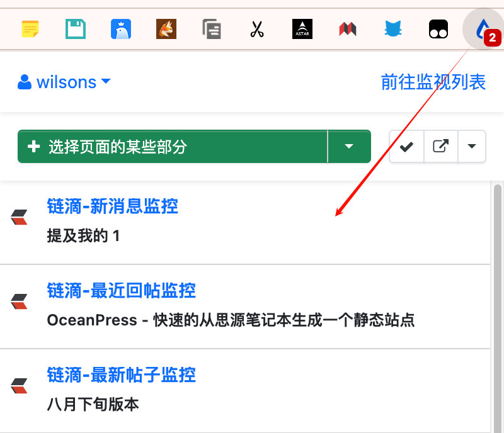Click the green 选择页面的某些部分 button
Viewport: 504px width, 433px height.
[x=173, y=147]
